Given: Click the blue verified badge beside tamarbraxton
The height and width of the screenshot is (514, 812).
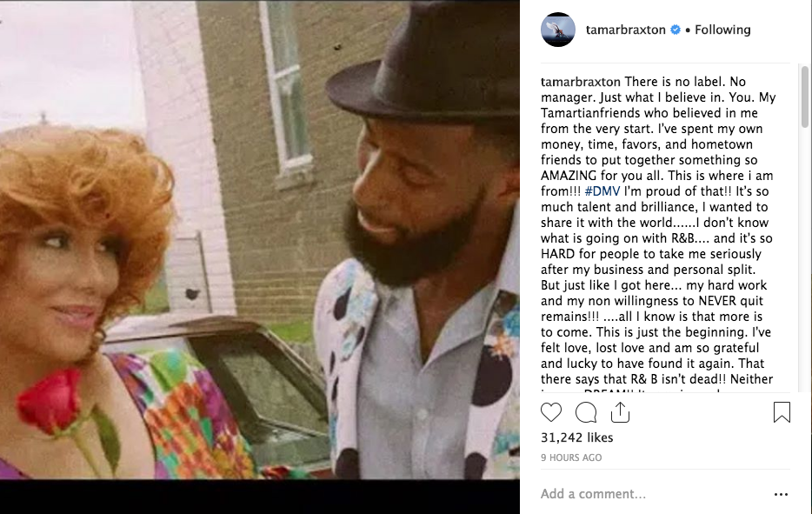Looking at the screenshot, I should point(676,30).
